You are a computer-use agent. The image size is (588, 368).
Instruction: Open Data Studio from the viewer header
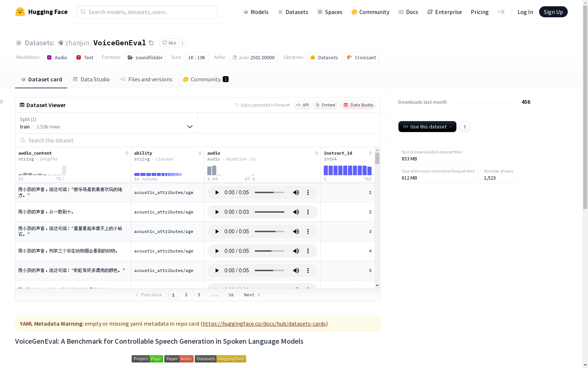pyautogui.click(x=358, y=105)
